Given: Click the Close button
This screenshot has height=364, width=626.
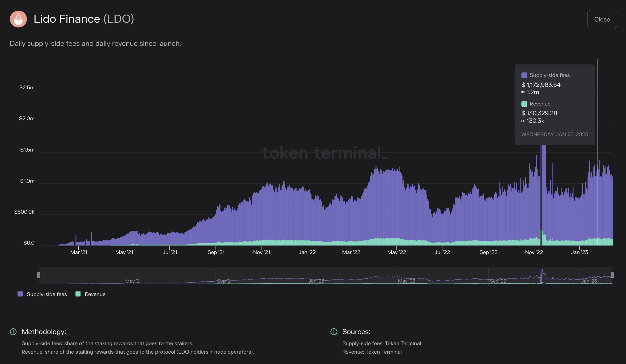Looking at the screenshot, I should (602, 19).
